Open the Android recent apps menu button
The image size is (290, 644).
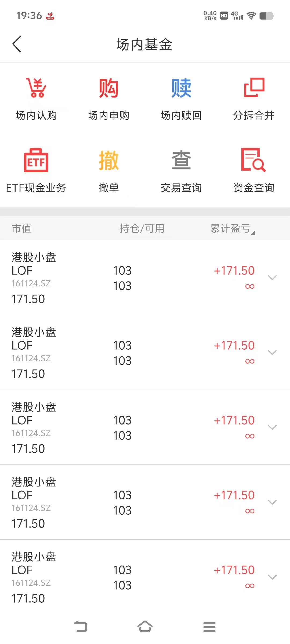(x=209, y=627)
